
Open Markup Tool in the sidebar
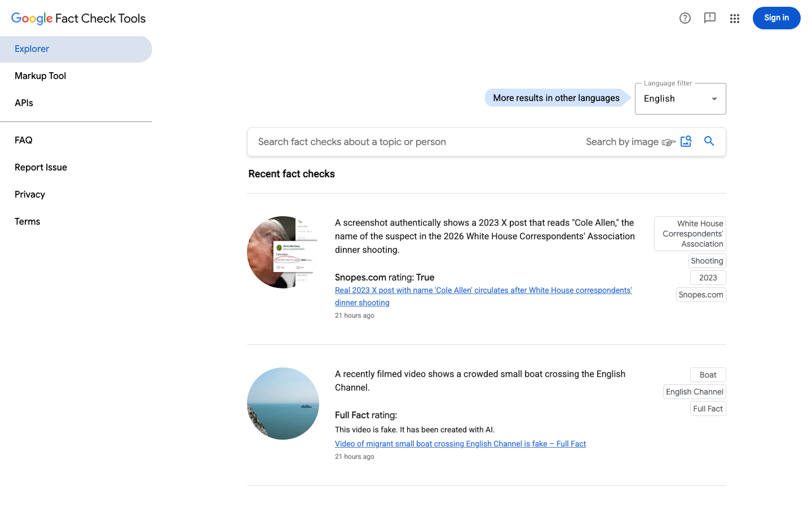pos(76,76)
